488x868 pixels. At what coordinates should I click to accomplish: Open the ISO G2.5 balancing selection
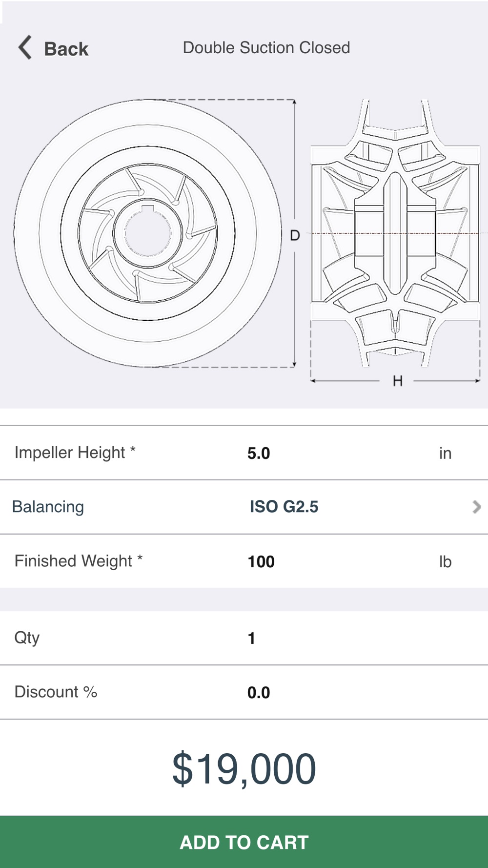[284, 507]
